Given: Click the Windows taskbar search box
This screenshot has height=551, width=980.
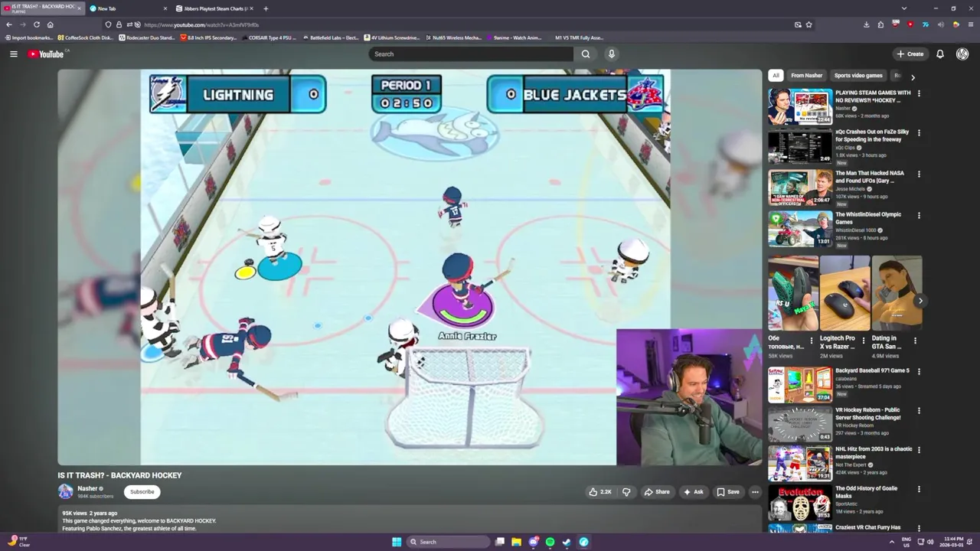Looking at the screenshot, I should coord(448,542).
